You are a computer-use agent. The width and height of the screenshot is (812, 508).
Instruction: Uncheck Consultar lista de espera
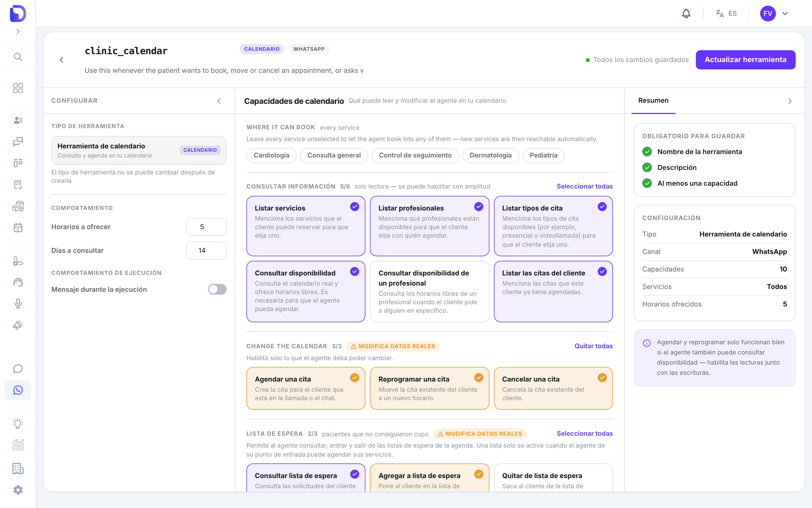[x=306, y=478]
